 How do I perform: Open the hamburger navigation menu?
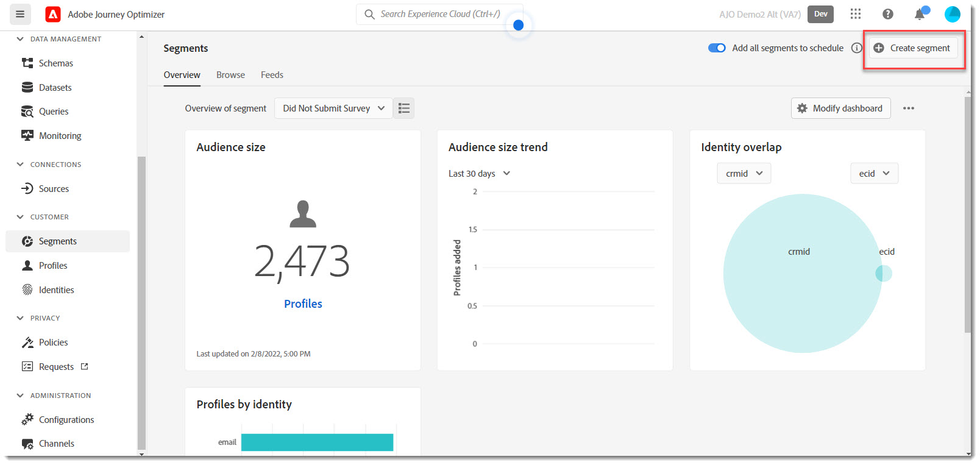(20, 14)
